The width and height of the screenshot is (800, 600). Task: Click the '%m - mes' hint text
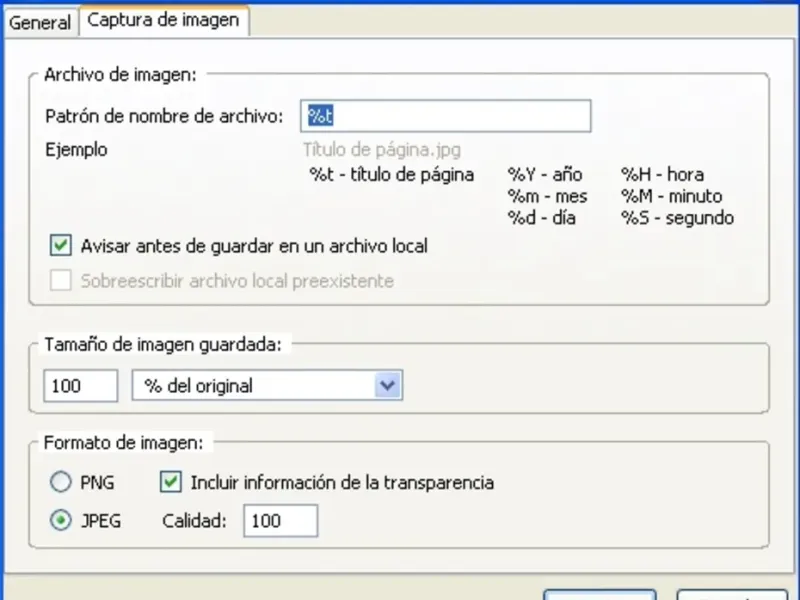coord(547,196)
